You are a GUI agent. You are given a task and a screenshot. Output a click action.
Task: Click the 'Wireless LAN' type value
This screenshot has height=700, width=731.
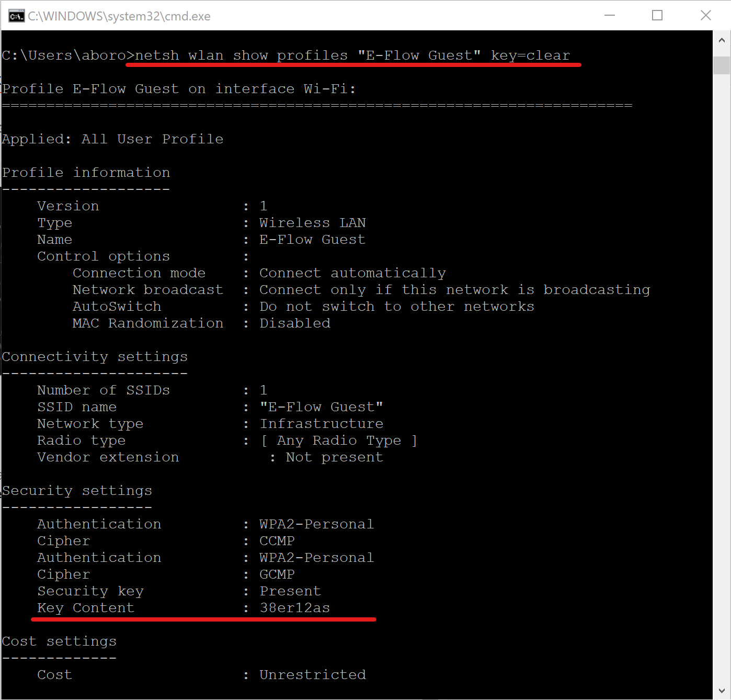coord(313,223)
